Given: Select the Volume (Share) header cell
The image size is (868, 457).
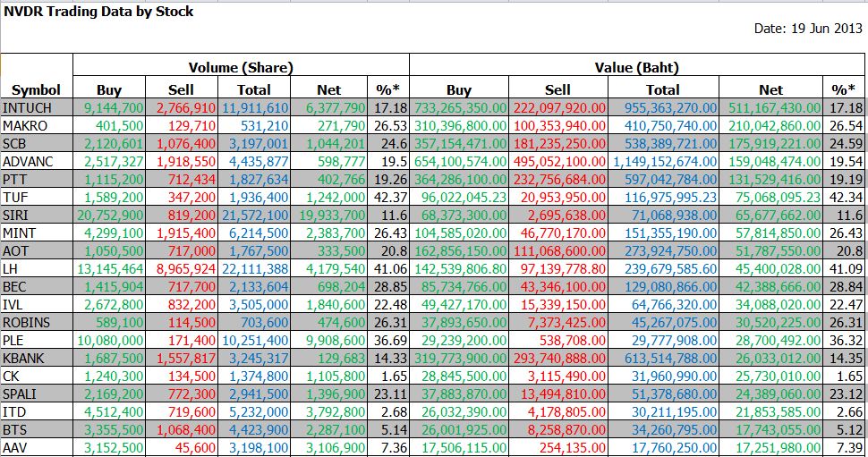Looking at the screenshot, I should coord(241,67).
